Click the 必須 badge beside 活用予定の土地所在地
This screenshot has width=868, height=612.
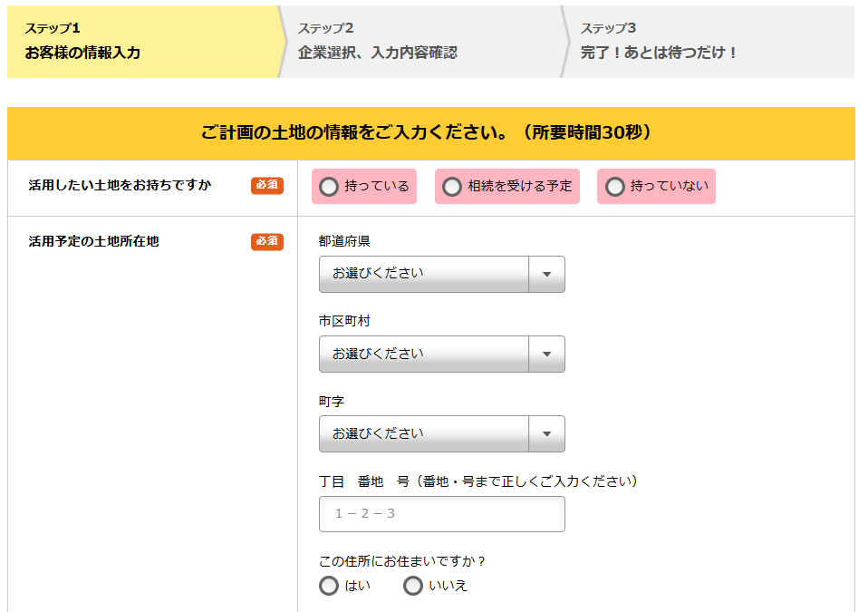tap(267, 241)
